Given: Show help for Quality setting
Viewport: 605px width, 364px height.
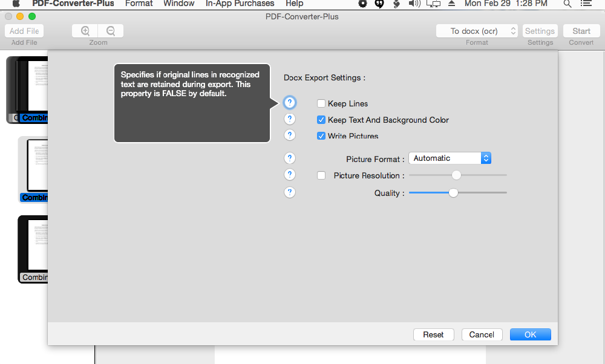Looking at the screenshot, I should (x=290, y=192).
